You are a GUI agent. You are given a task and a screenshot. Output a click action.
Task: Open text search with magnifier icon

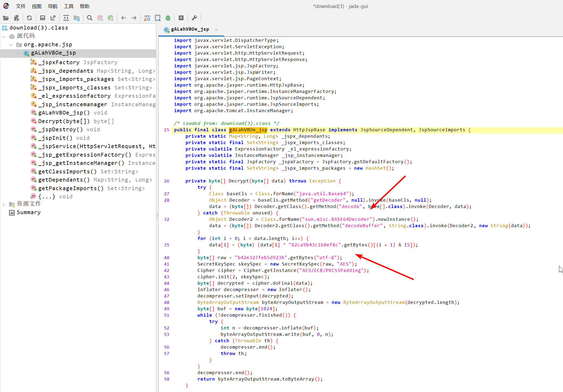[90, 18]
